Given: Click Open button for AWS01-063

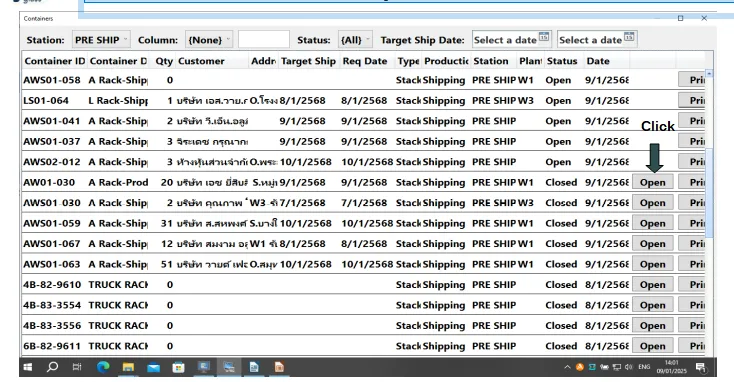Looking at the screenshot, I should click(653, 264).
